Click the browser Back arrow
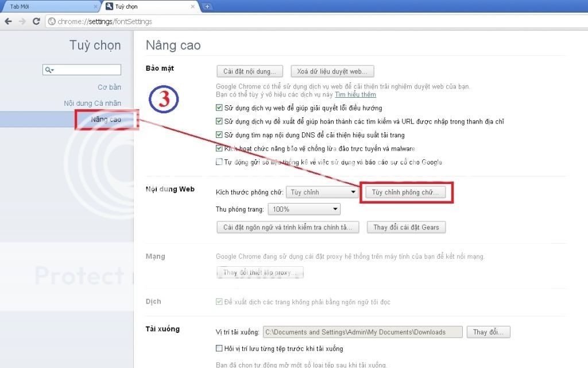This screenshot has height=368, width=588. (x=8, y=21)
